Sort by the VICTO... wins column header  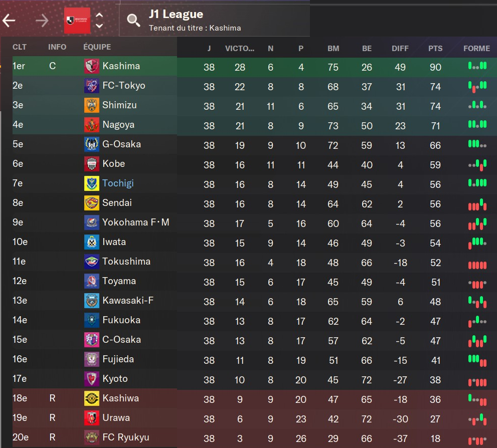pos(240,49)
